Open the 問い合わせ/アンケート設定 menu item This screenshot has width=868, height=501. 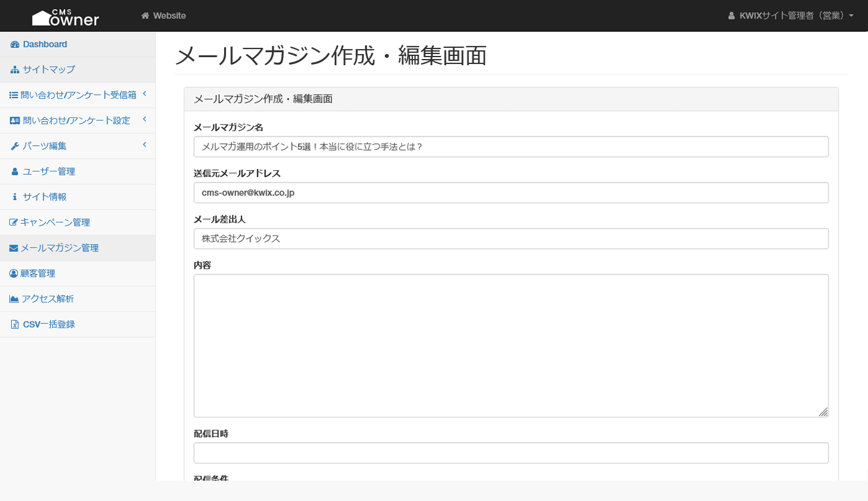[77, 120]
